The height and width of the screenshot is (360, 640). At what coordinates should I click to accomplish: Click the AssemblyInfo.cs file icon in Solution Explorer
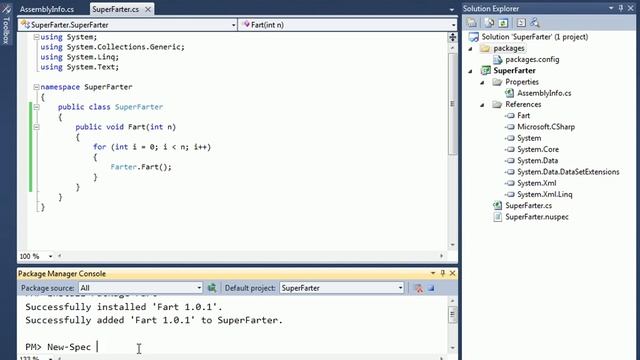[509, 93]
